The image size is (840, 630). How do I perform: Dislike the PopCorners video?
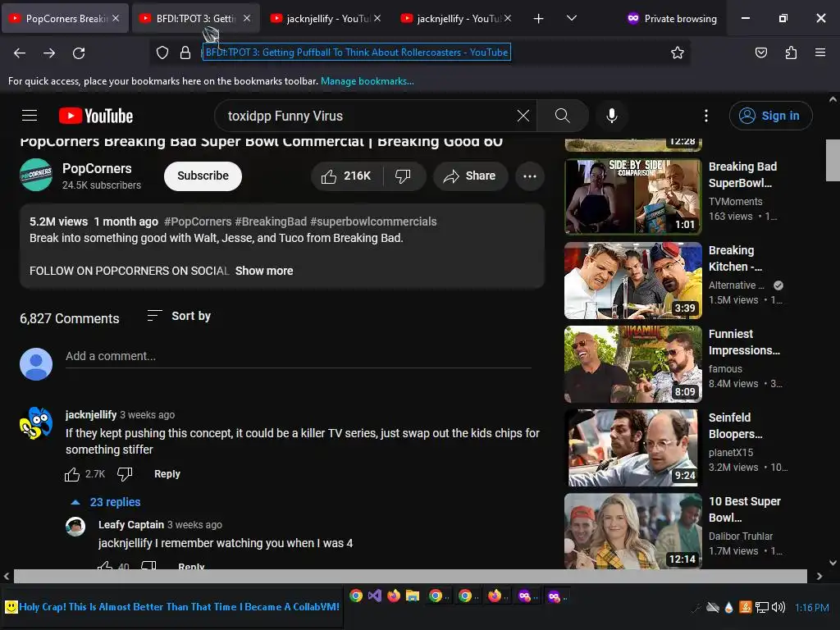(404, 176)
